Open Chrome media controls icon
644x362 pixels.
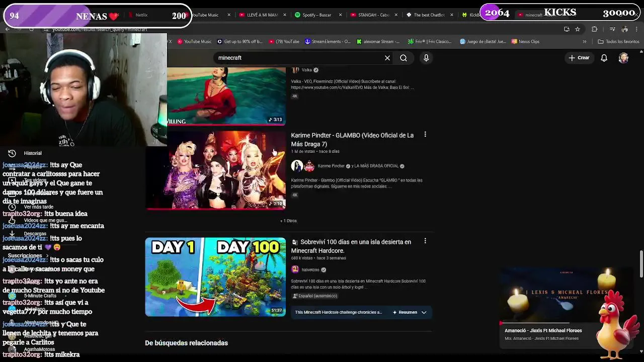[x=612, y=29]
